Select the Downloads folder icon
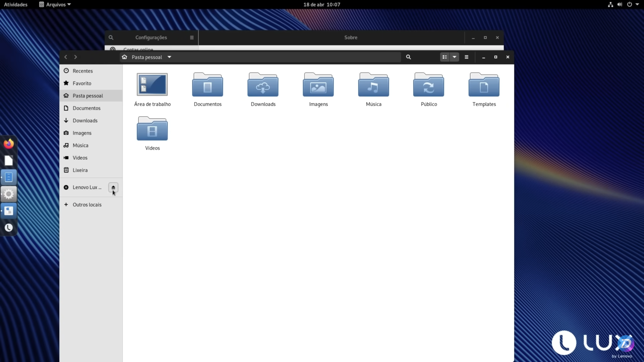The image size is (644, 362). (263, 85)
